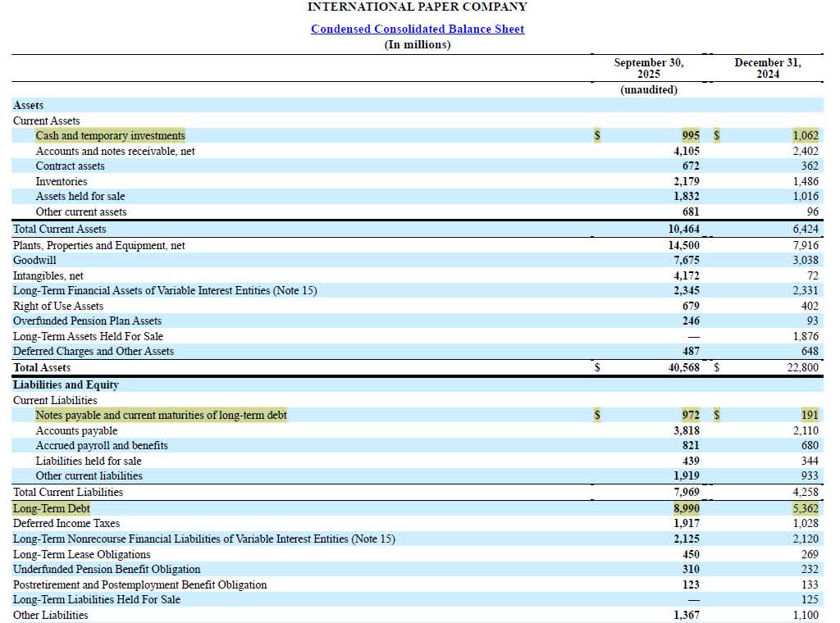Select the highlighted Long-Term Debt row
This screenshot has width=840, height=623.
click(52, 508)
